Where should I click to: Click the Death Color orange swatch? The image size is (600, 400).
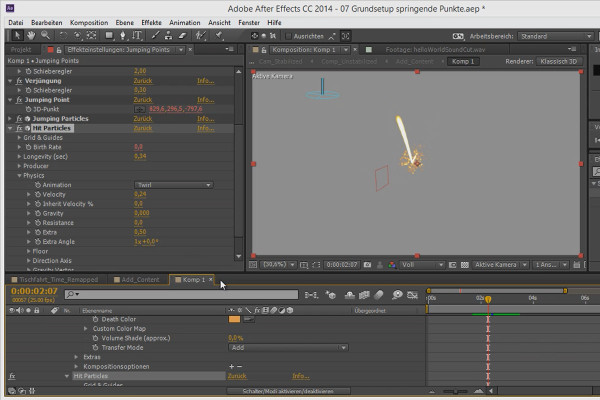pos(234,319)
